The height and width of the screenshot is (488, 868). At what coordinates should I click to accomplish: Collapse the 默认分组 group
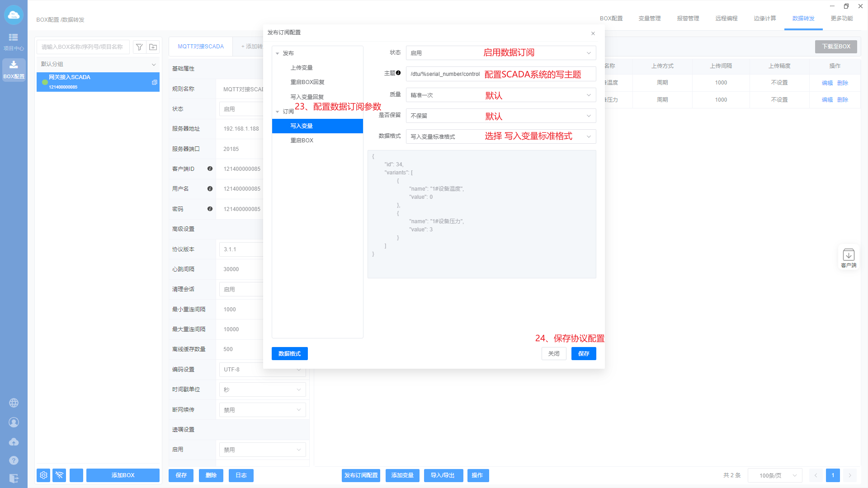153,65
